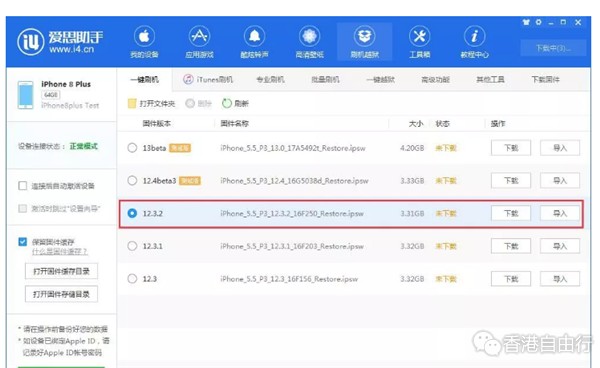Screen dimensions: 600x368
Task: Switch to 一键越狱 tab
Action: 380,80
